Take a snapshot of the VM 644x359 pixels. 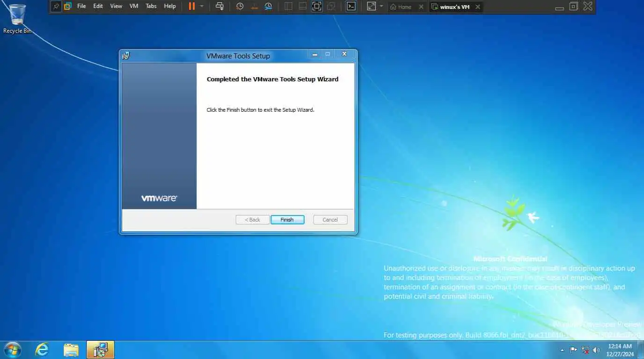click(x=240, y=7)
